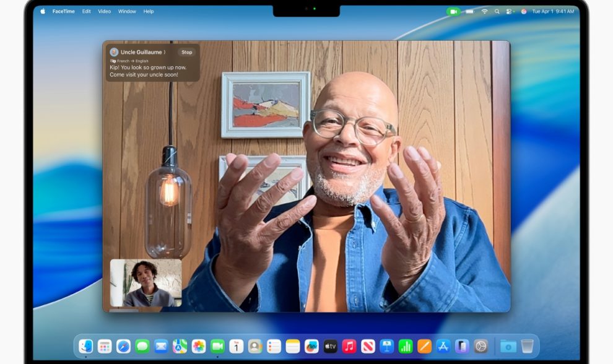The height and width of the screenshot is (364, 613).
Task: Open the green FaceTime camera status indicator
Action: 453,11
